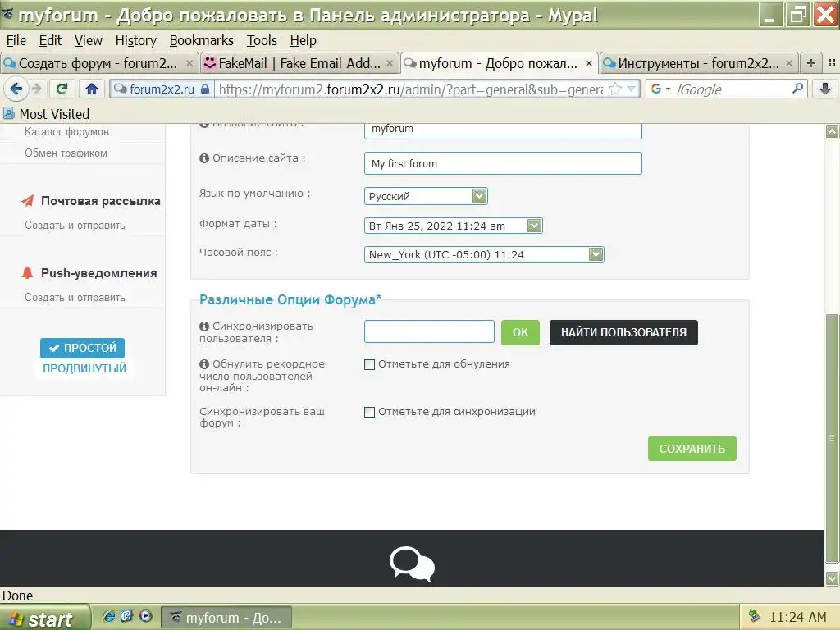Open the address bar history dropdown arrow
The height and width of the screenshot is (630, 840).
tap(632, 89)
